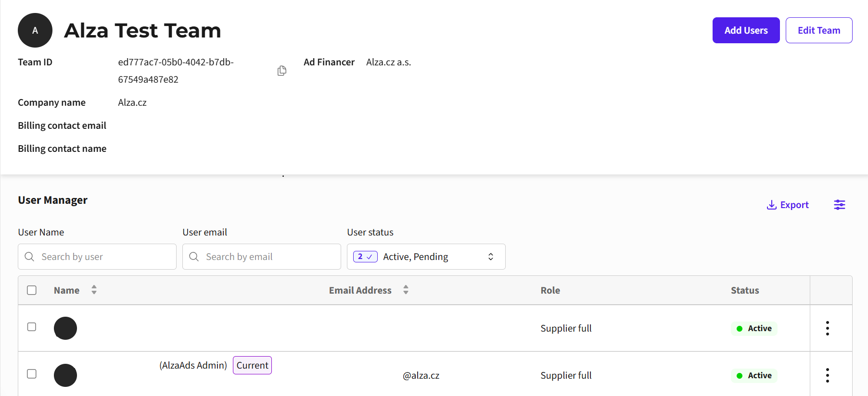Viewport: 868px width, 396px height.
Task: Click avatar of the first Supplier full user
Action: [65, 328]
